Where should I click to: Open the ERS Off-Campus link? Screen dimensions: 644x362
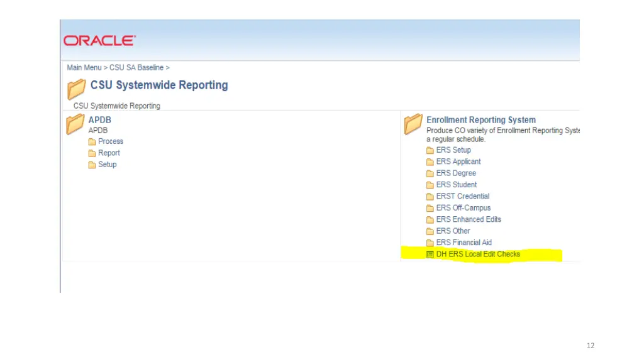[x=464, y=207]
